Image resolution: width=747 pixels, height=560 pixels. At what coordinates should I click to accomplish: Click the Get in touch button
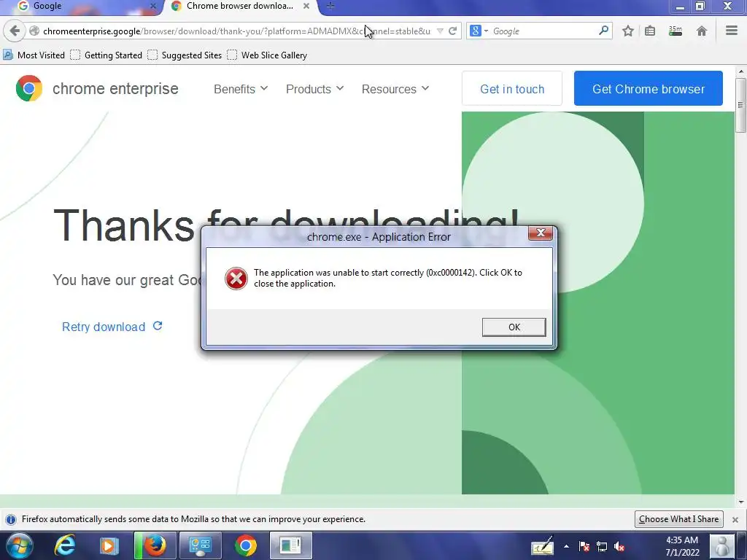[512, 88]
